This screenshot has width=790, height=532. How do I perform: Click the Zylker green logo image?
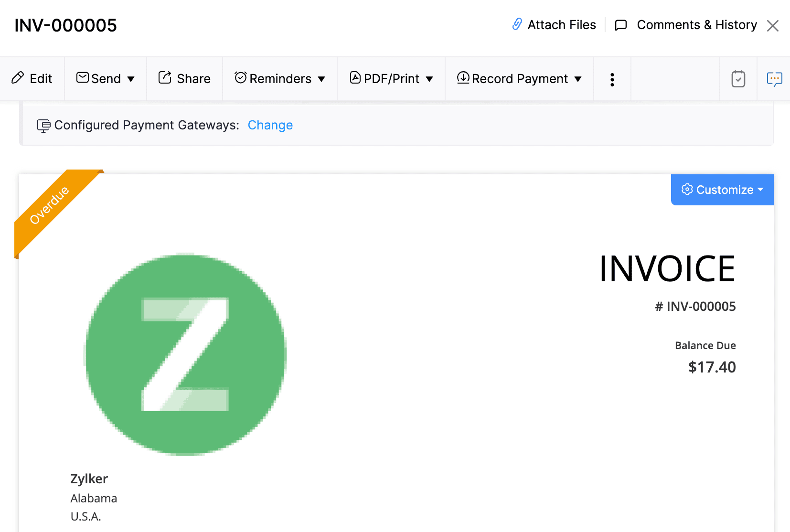point(186,354)
